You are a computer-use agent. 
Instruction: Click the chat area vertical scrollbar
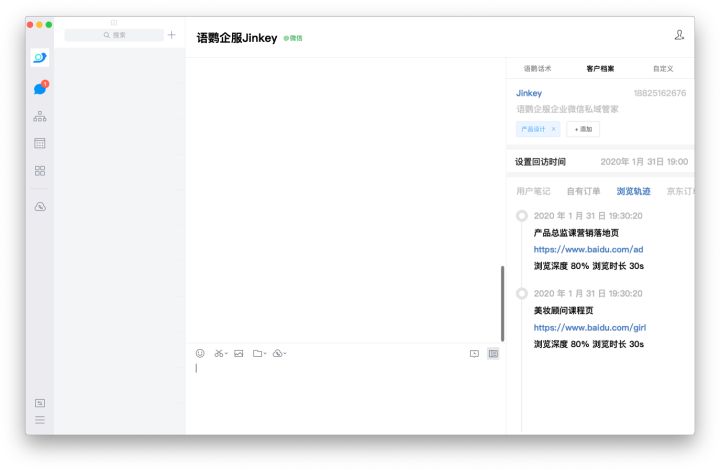click(502, 303)
